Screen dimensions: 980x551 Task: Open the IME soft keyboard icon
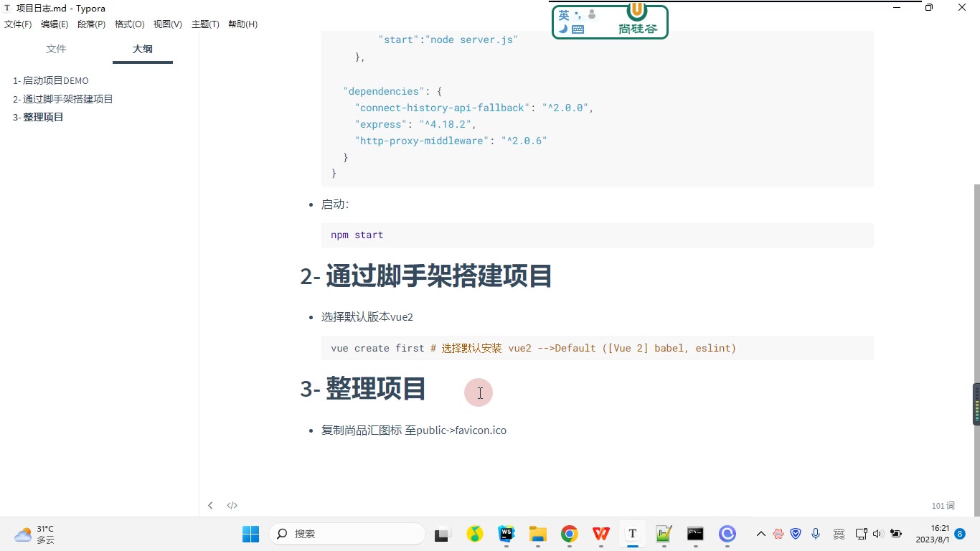[578, 29]
